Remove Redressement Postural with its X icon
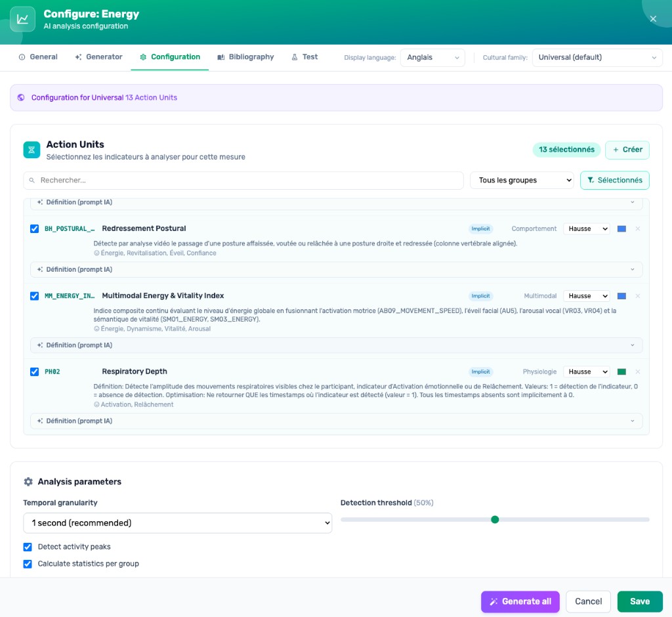The height and width of the screenshot is (617, 672). click(x=637, y=229)
